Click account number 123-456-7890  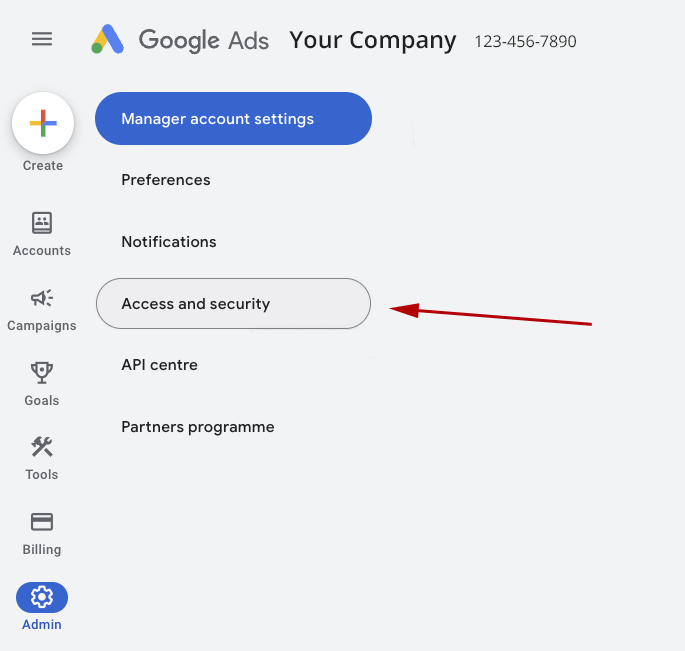tap(526, 42)
